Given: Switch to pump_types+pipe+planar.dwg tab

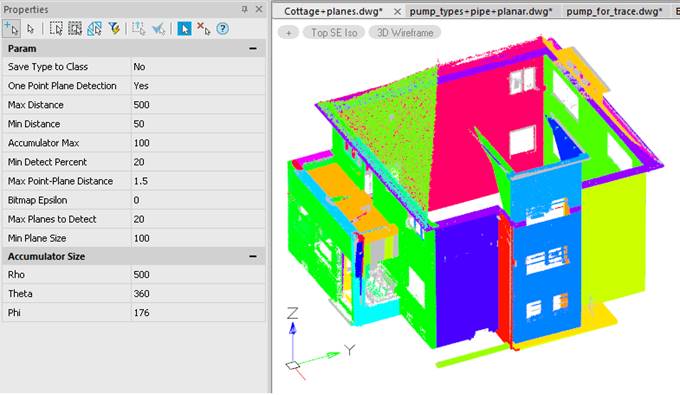Looking at the screenshot, I should tap(481, 11).
